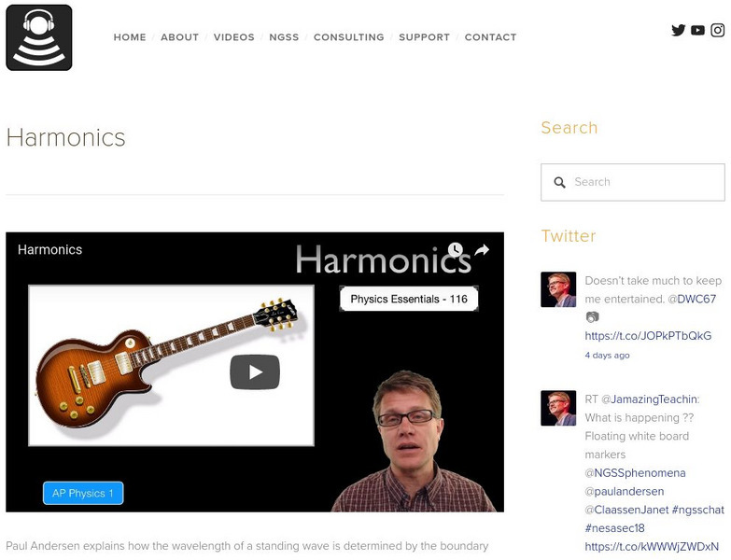Click the Bozeman Science headphone logo
The height and width of the screenshot is (560, 731).
pos(39,37)
